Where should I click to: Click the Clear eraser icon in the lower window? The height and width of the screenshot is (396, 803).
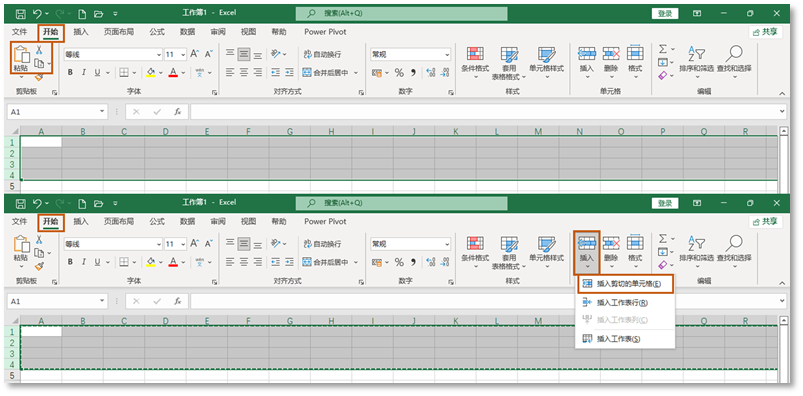point(663,265)
